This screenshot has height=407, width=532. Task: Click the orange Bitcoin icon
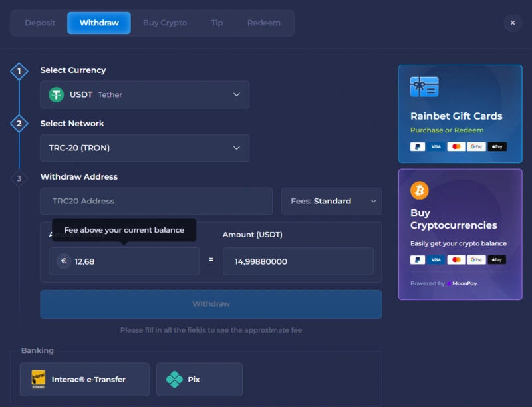420,190
